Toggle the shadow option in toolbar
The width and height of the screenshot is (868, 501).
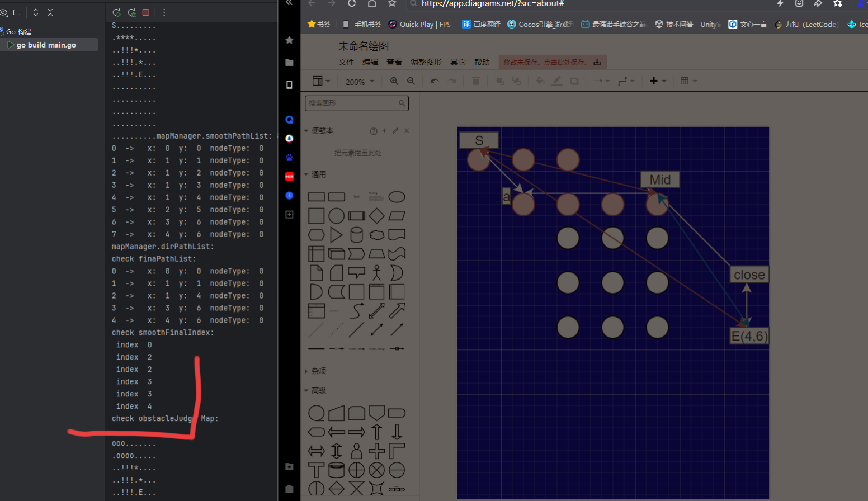[574, 81]
